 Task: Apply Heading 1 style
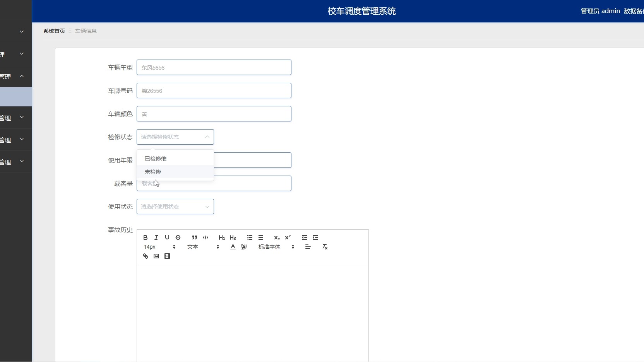pyautogui.click(x=222, y=237)
